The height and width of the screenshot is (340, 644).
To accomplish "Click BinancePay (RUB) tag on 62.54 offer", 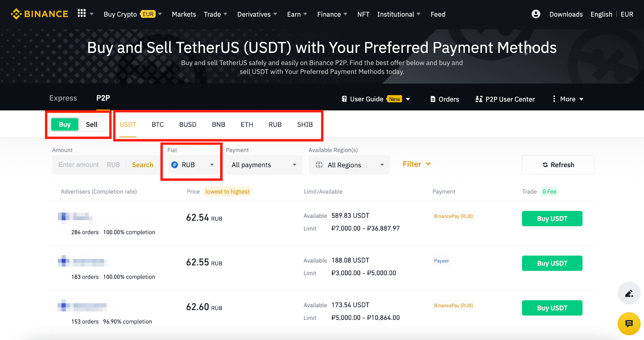I will point(454,216).
